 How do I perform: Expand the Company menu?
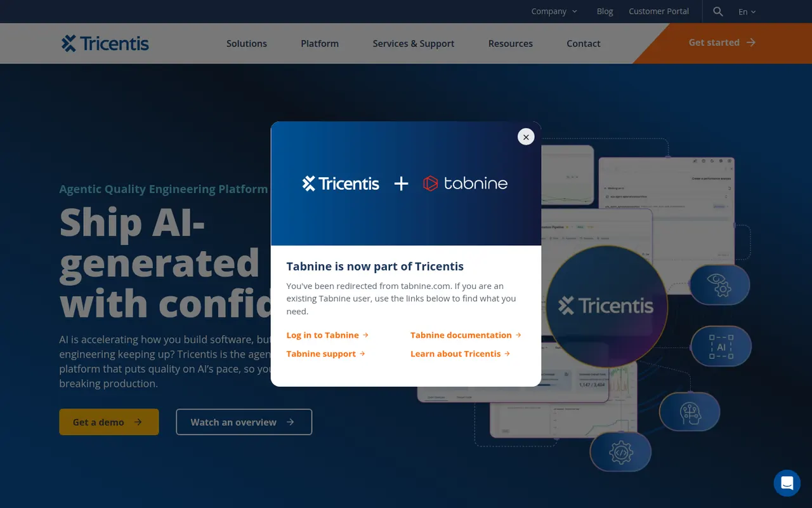point(554,11)
